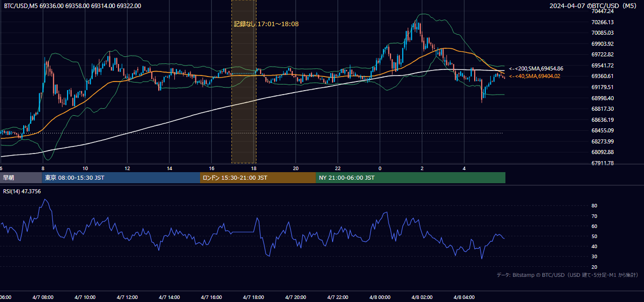
Task: Click price axis label 68817.30
Action: coord(602,109)
